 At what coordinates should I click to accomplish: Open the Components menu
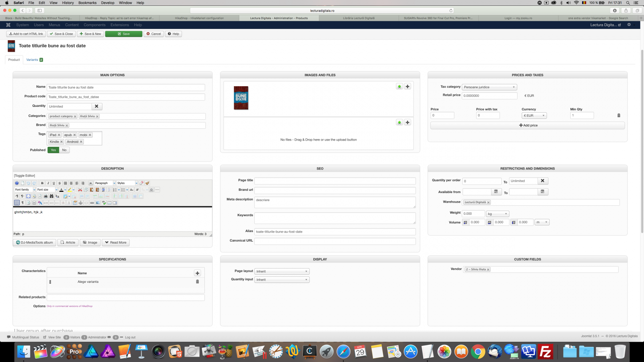[94, 25]
